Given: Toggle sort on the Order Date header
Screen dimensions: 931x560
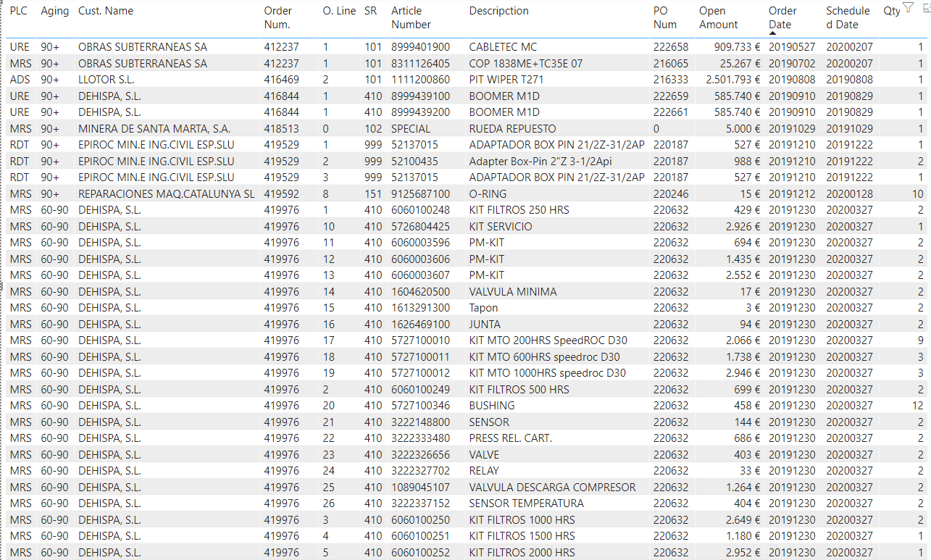Looking at the screenshot, I should pos(782,17).
